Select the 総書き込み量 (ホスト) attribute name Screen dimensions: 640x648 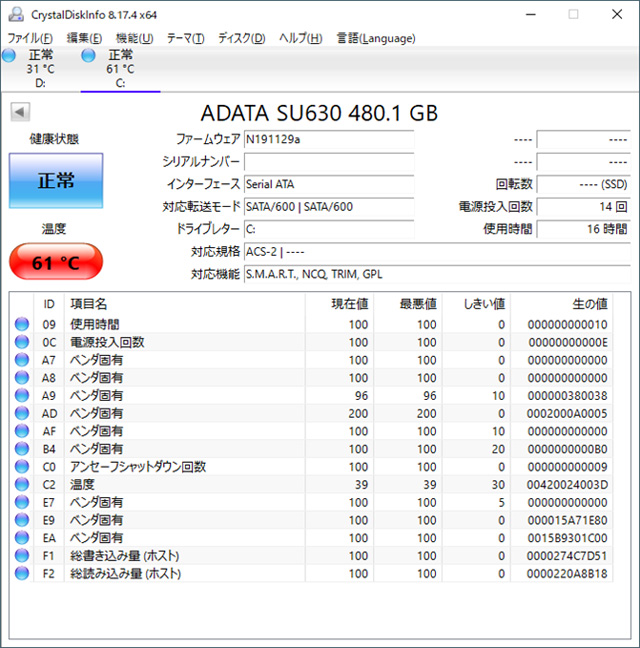click(125, 556)
